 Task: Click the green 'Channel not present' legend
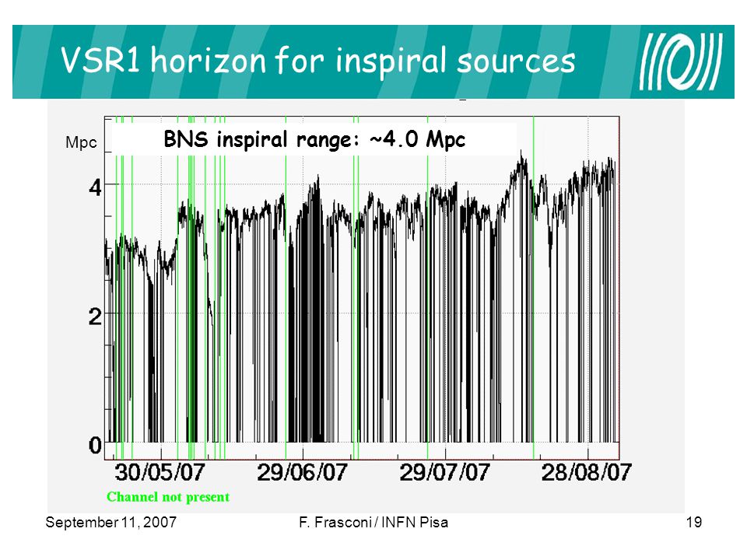click(168, 497)
